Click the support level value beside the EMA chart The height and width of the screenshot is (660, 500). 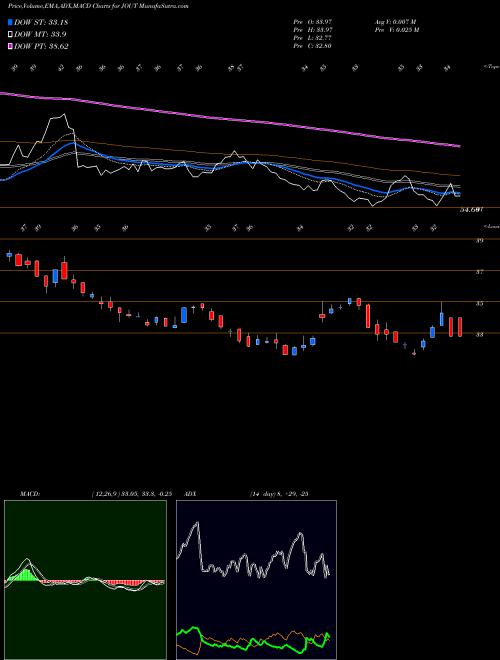pos(472,209)
